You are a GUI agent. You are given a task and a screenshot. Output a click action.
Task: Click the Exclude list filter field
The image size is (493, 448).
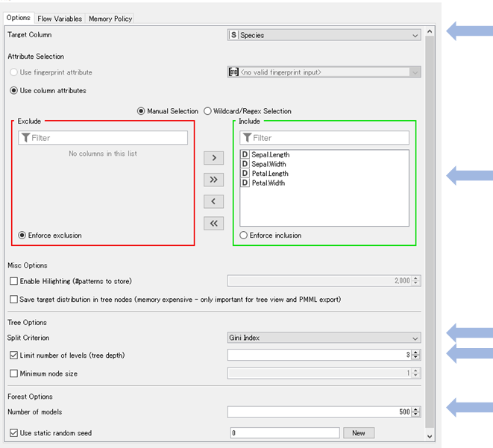tap(103, 138)
